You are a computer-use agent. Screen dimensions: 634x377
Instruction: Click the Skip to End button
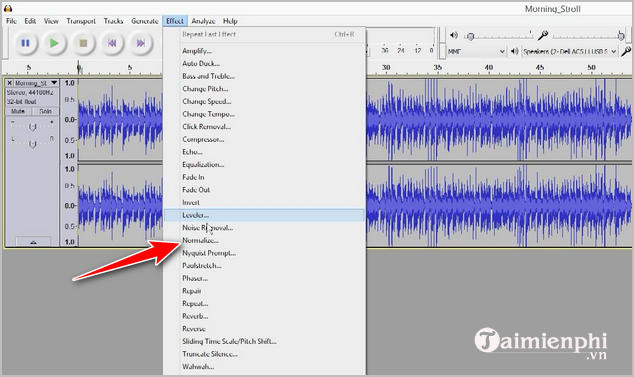(x=141, y=43)
